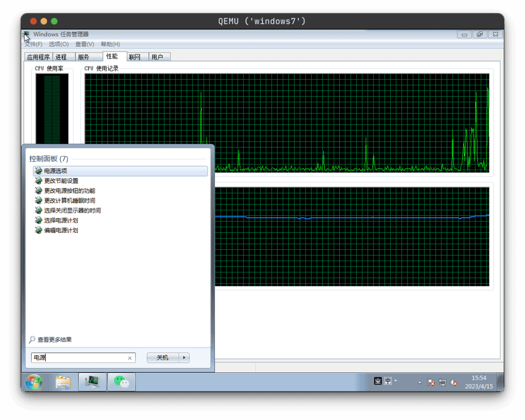Clear the Start menu search box
The width and height of the screenshot is (525, 420).
(x=130, y=358)
